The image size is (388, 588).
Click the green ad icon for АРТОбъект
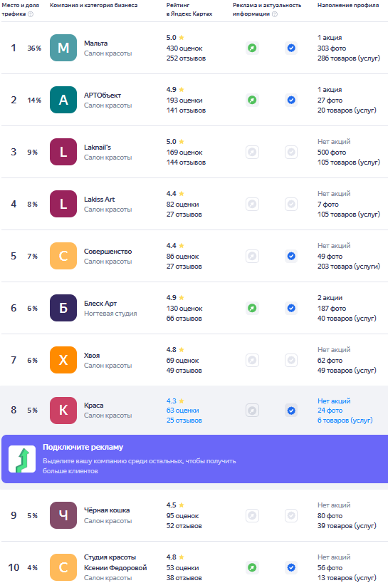(252, 100)
